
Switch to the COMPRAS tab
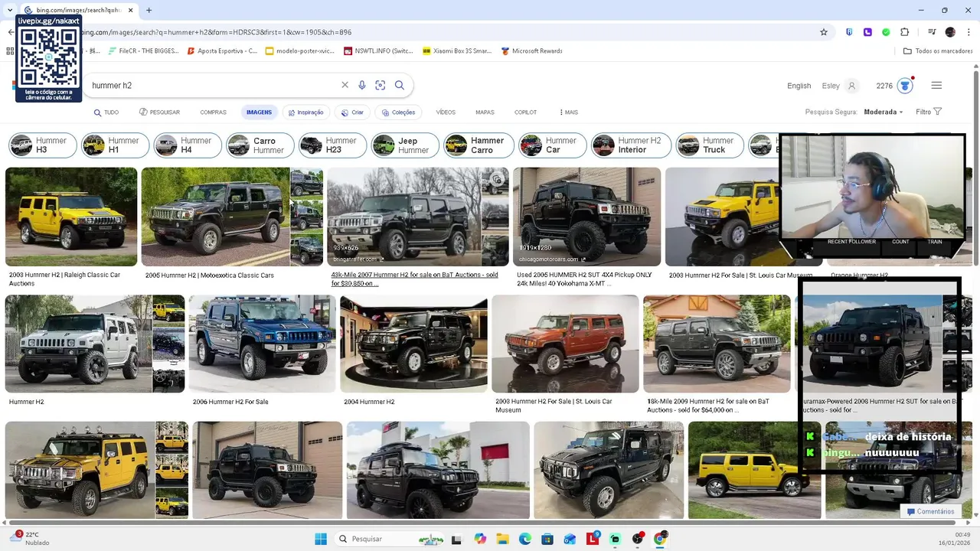(x=213, y=112)
